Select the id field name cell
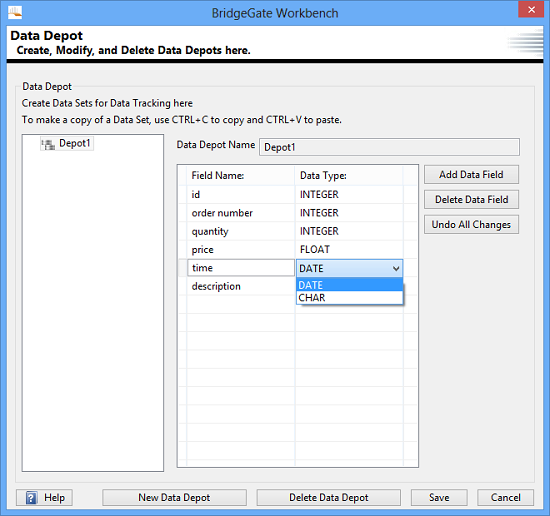The width and height of the screenshot is (550, 516). (241, 195)
